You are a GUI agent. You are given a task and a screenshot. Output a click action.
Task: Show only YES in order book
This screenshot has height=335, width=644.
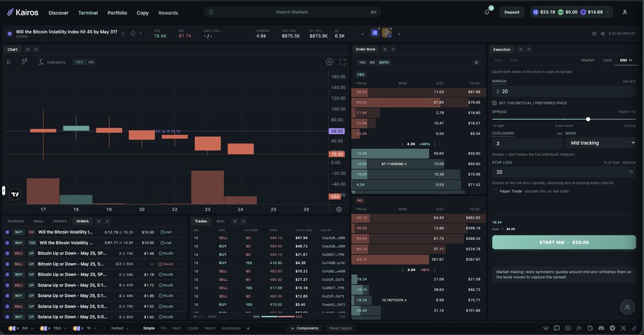(x=362, y=62)
